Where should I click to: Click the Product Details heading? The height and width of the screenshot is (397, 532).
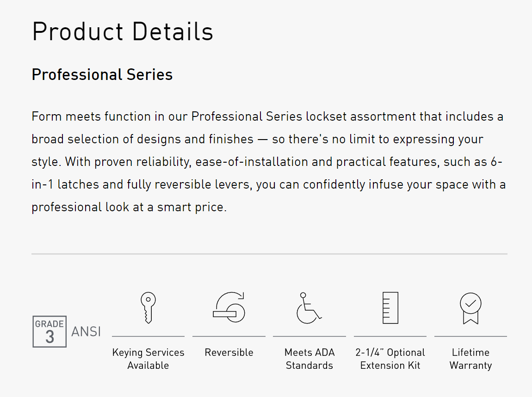[123, 31]
